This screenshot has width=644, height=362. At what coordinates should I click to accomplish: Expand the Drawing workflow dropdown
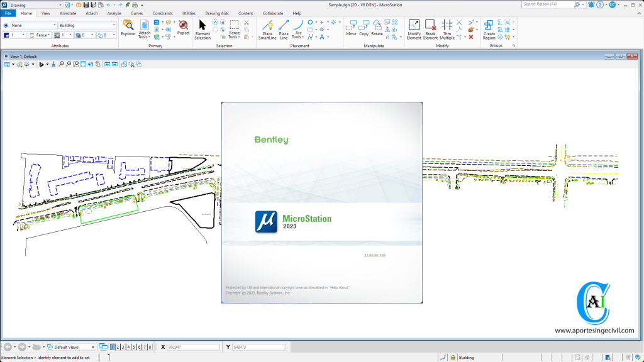(x=35, y=5)
